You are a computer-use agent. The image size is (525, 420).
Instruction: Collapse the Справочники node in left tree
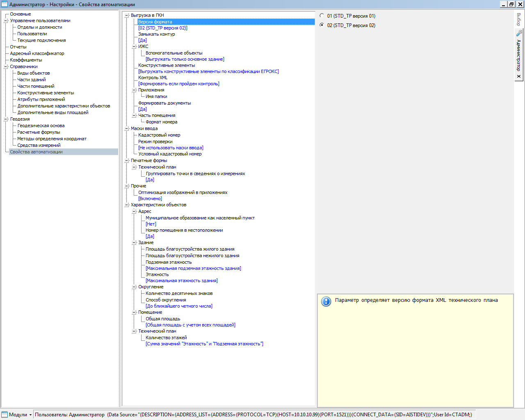pos(6,66)
